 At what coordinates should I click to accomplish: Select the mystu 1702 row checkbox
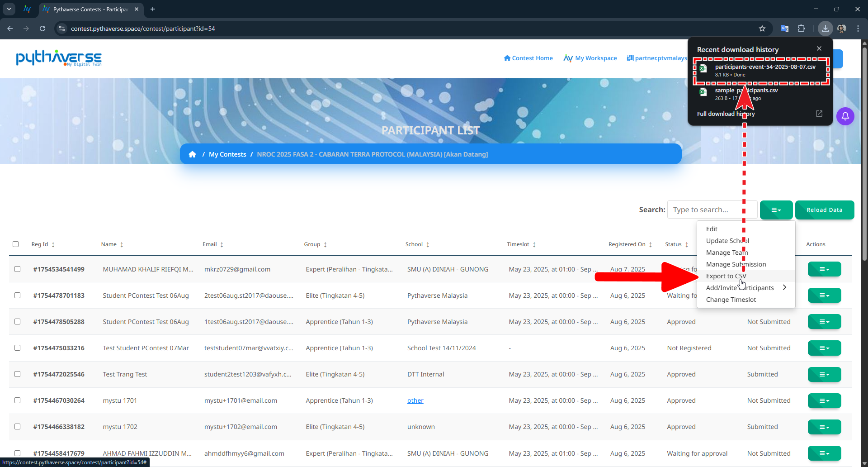click(18, 427)
